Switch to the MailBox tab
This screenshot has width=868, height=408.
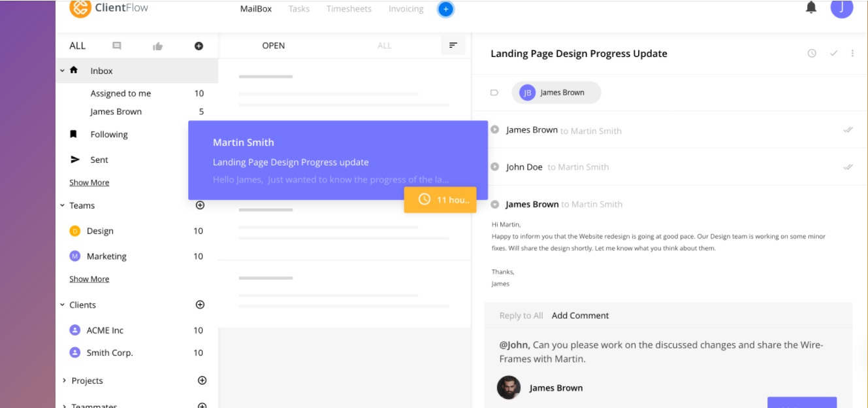pyautogui.click(x=256, y=9)
